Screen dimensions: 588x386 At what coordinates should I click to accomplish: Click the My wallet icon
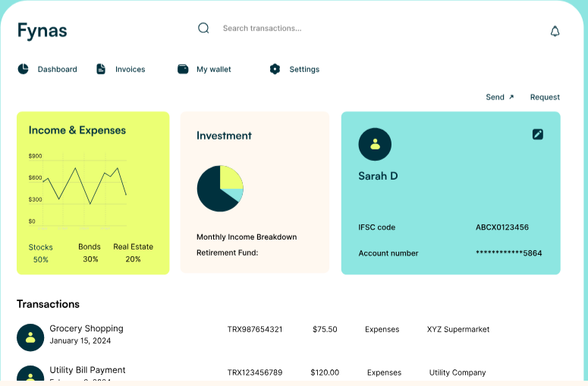click(183, 69)
